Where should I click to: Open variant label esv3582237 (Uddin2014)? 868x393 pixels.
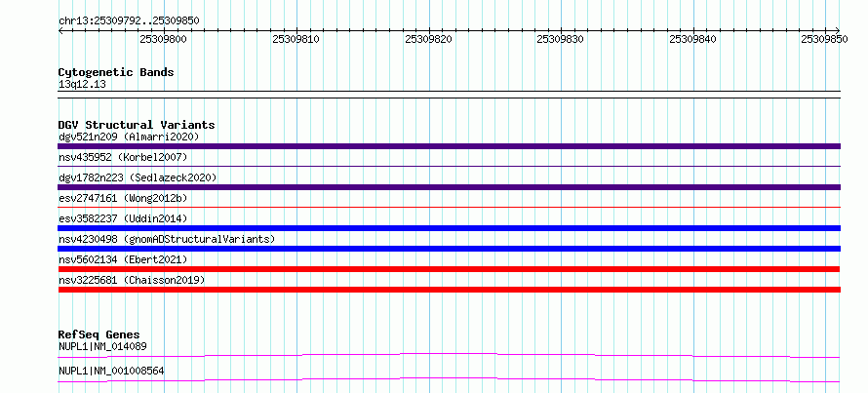point(123,218)
